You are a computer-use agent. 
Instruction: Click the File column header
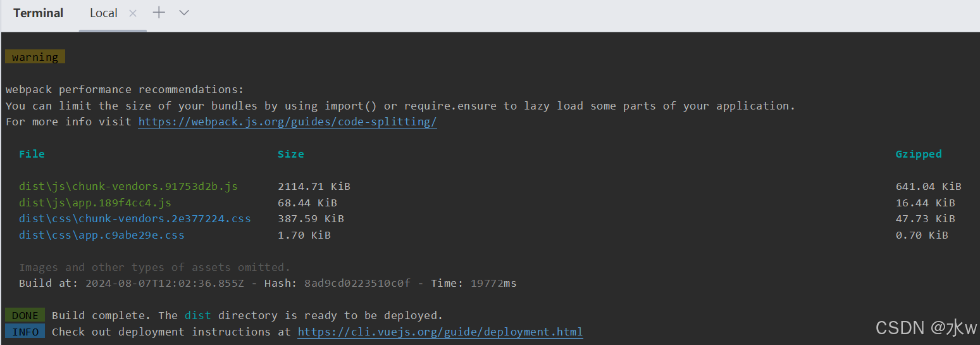(32, 154)
